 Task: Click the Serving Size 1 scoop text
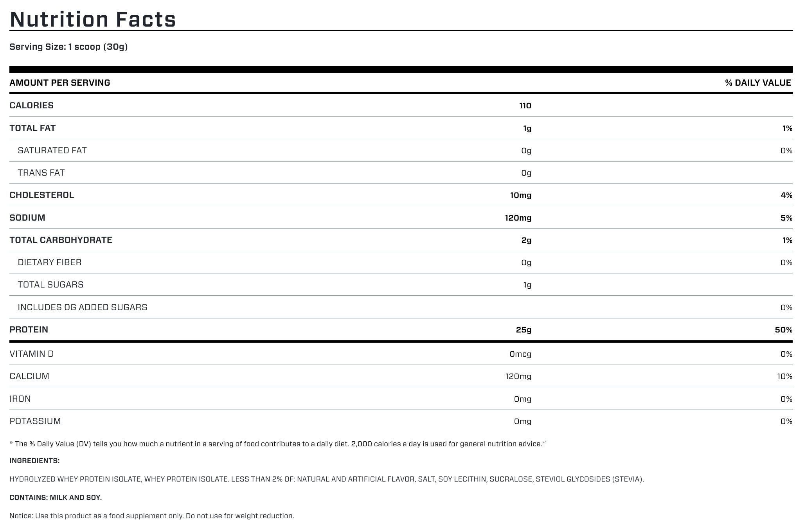coord(68,47)
